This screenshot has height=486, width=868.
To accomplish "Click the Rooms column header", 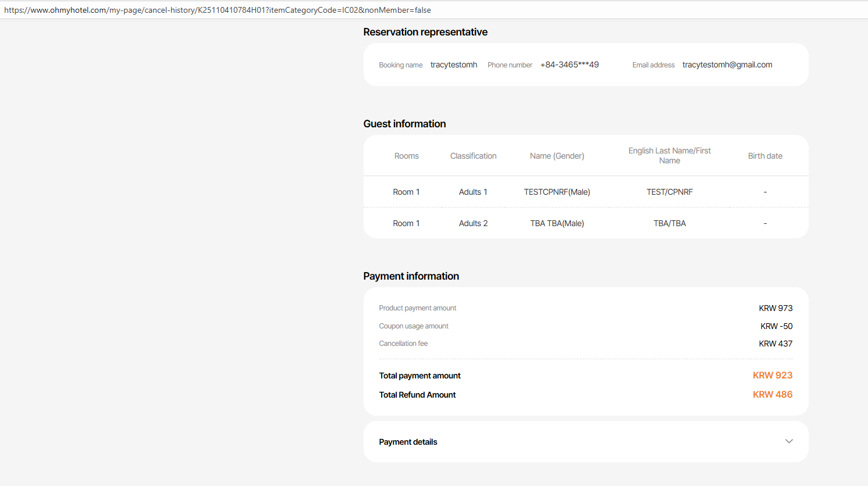I will pyautogui.click(x=406, y=156).
